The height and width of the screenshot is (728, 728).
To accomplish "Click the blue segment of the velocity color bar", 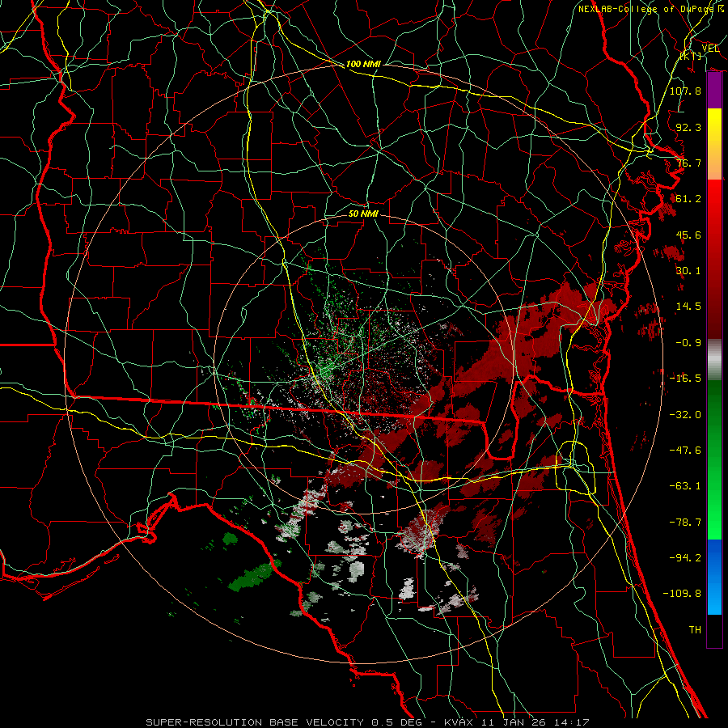I will 714,577.
